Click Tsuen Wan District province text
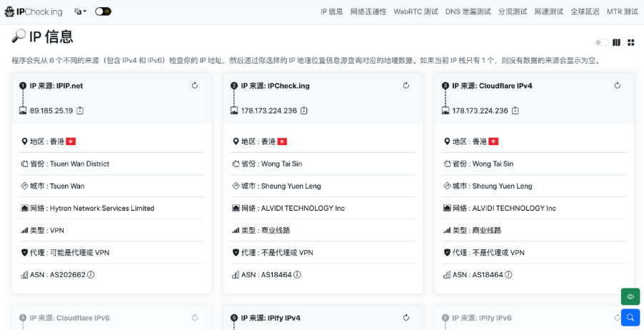This screenshot has height=330, width=644. click(80, 164)
